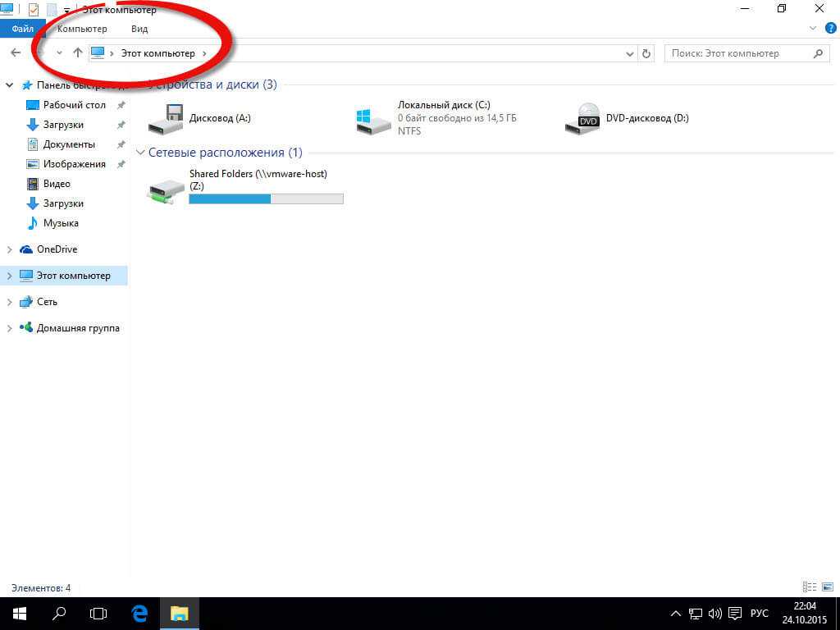Open address bar history dropdown
Viewport: 840px width, 630px height.
630,53
